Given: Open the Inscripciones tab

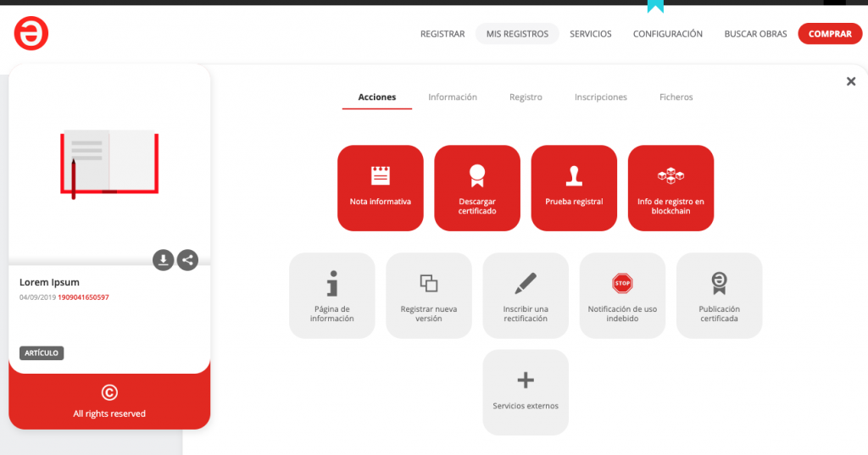Looking at the screenshot, I should click(600, 97).
